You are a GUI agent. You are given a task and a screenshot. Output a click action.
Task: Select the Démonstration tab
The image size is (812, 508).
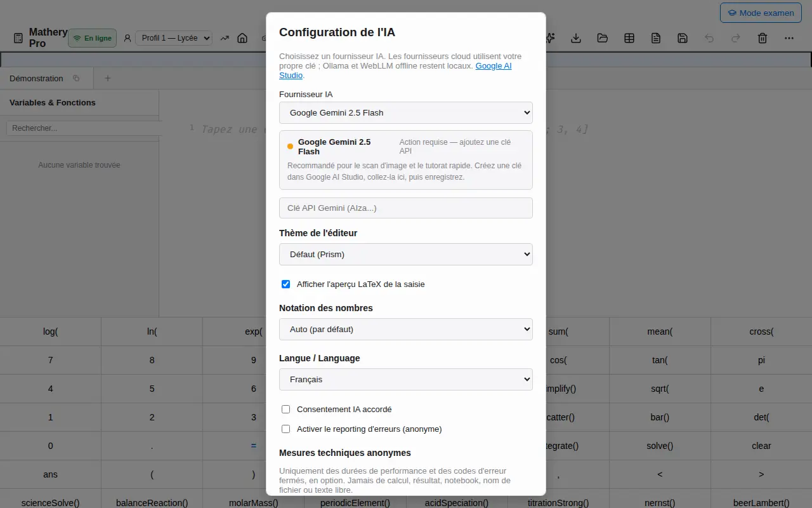pos(36,79)
